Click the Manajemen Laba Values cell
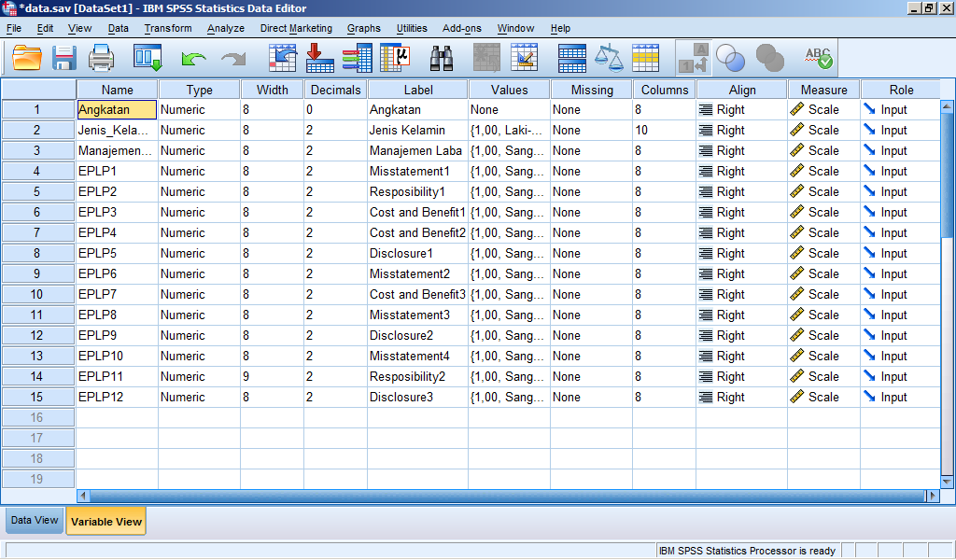The height and width of the screenshot is (560, 956). (x=509, y=150)
